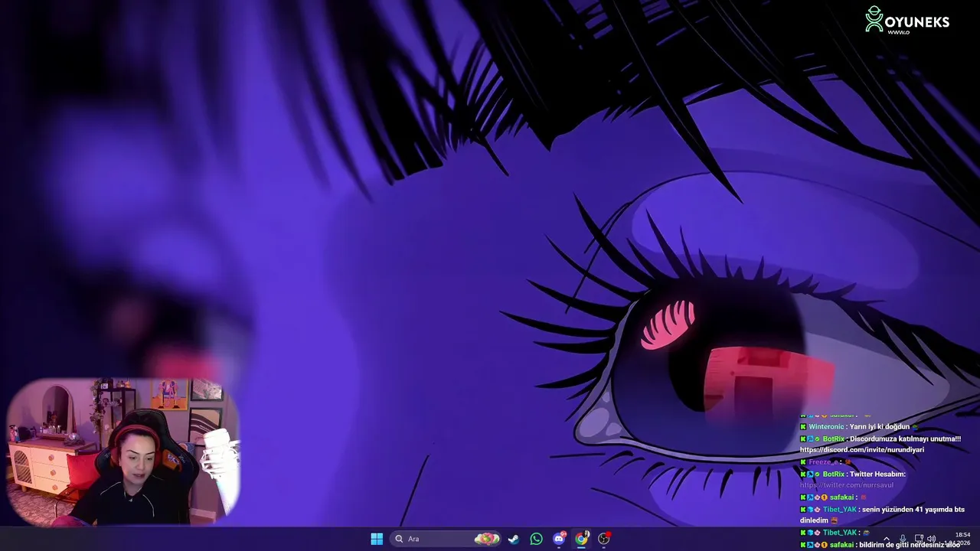The width and height of the screenshot is (980, 551).
Task: Click the microphone icon in the system tray
Action: coord(903,539)
